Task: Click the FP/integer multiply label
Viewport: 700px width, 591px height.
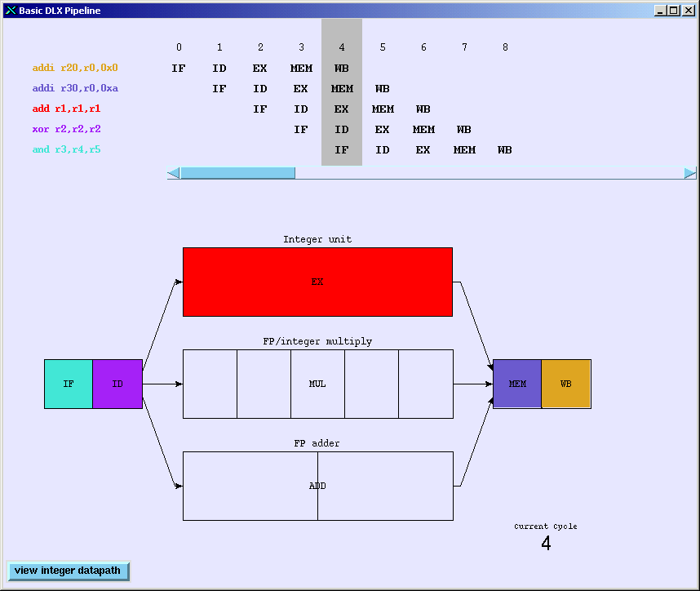Action: (317, 342)
